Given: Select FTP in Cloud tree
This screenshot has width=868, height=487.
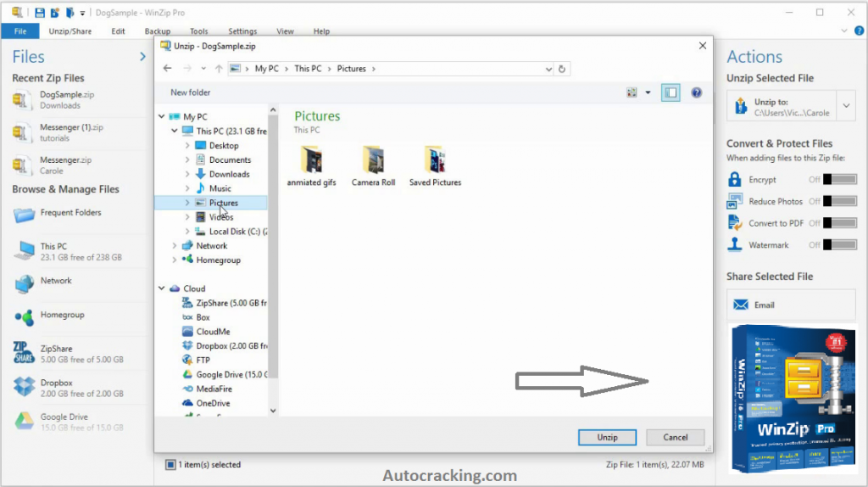Looking at the screenshot, I should point(203,360).
